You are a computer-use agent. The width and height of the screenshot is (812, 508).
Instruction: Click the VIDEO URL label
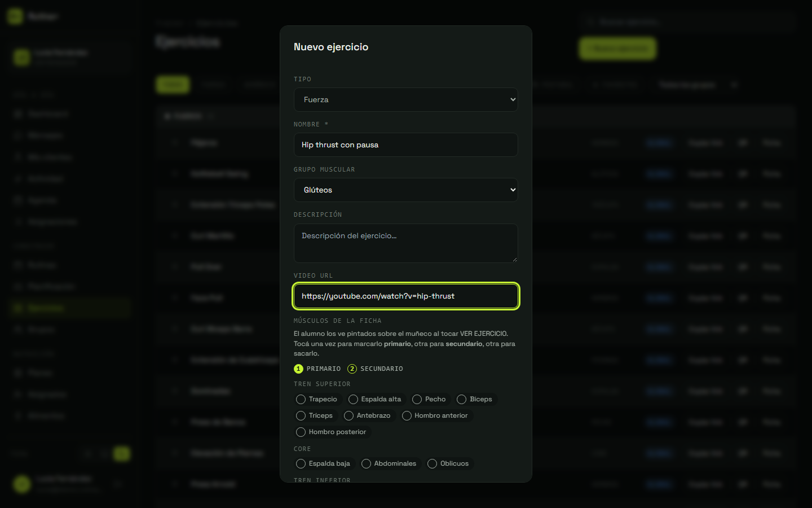click(314, 275)
